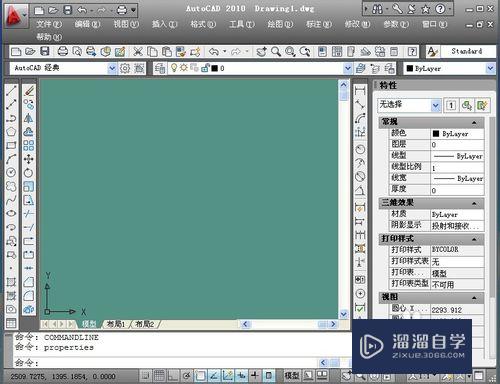Viewport: 500px width, 384px height.
Task: Select the Circle draw tool
Action: (11, 172)
